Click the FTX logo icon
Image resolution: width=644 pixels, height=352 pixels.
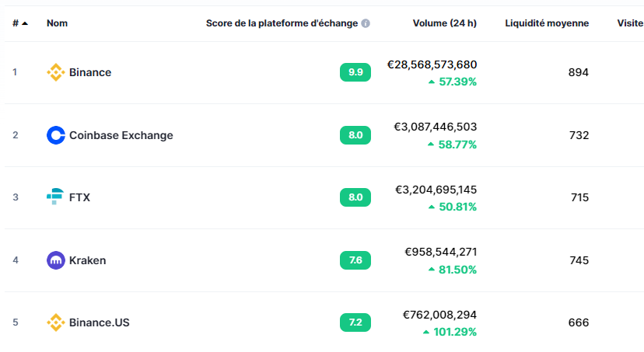[x=56, y=197]
